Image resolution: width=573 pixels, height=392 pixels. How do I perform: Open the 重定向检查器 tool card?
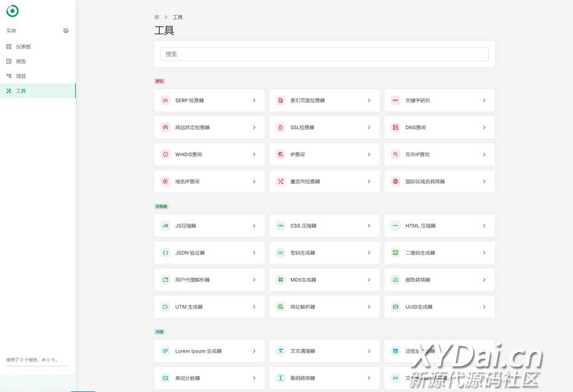(x=324, y=181)
